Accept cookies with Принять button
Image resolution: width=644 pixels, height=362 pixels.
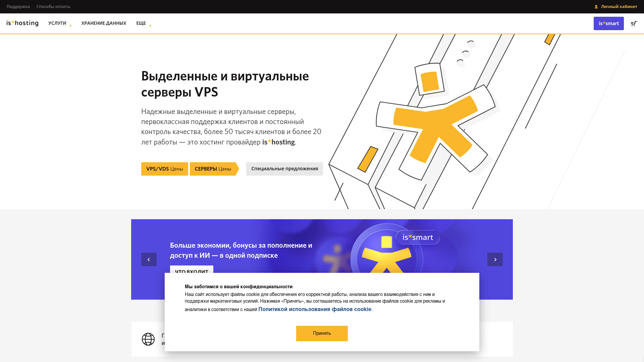pos(322,334)
